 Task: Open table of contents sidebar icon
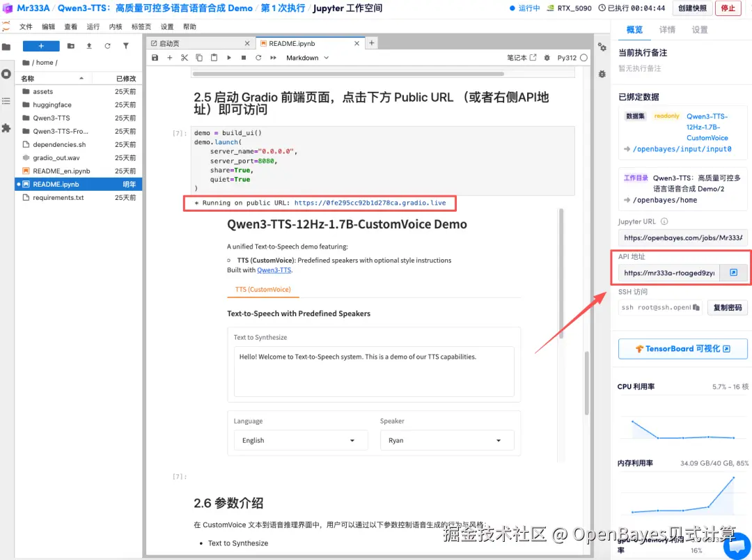click(6, 101)
